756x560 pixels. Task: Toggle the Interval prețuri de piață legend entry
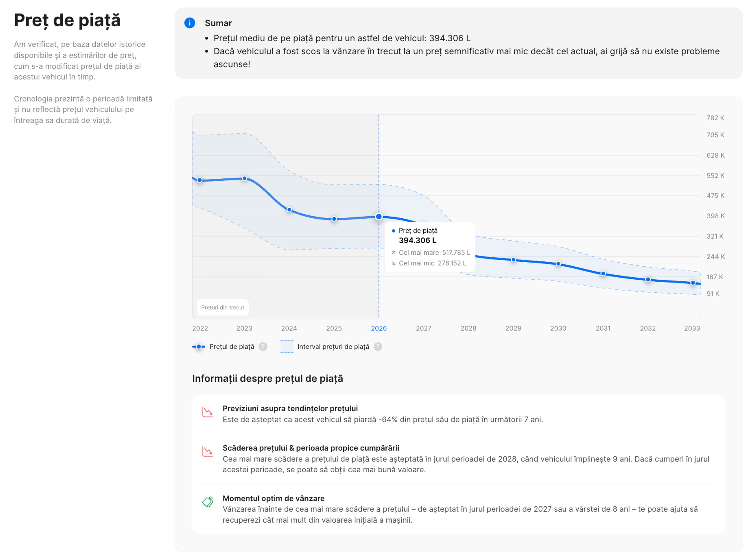tap(334, 346)
